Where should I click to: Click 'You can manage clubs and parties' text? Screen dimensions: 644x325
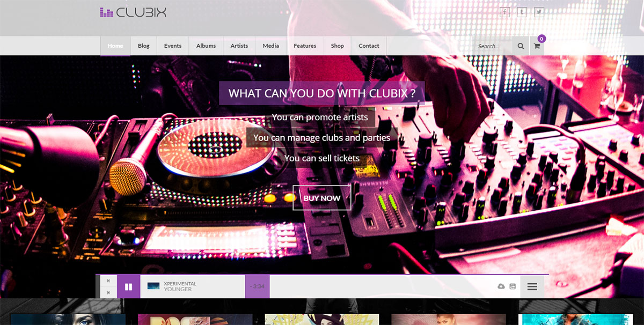(322, 138)
